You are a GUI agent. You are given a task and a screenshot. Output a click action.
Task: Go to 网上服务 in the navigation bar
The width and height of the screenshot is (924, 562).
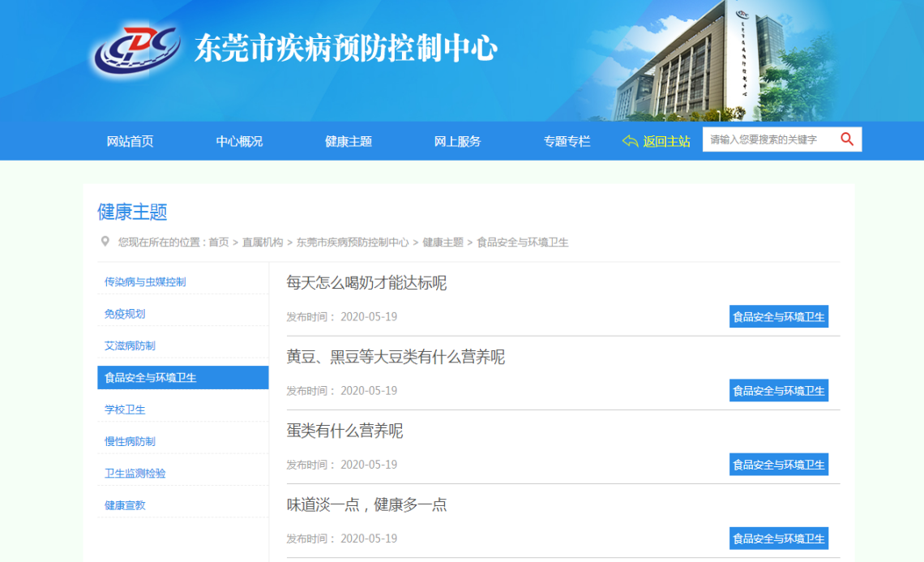[x=457, y=141]
